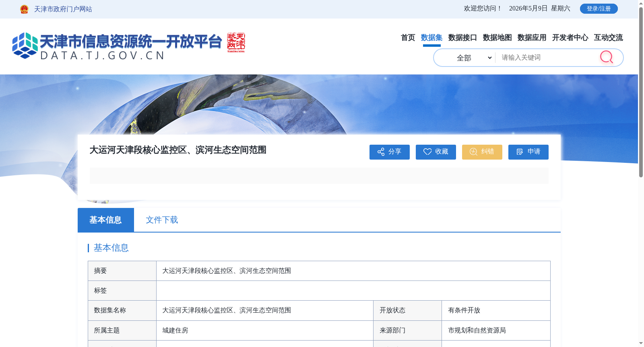
Task: Click the red Tianjin China seal icon
Action: click(236, 43)
